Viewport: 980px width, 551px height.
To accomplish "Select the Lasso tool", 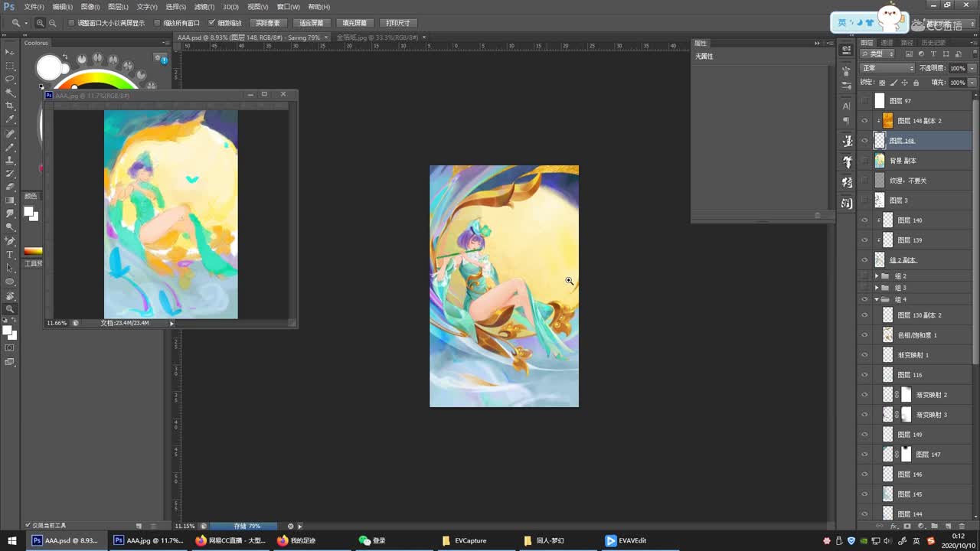I will pyautogui.click(x=10, y=79).
